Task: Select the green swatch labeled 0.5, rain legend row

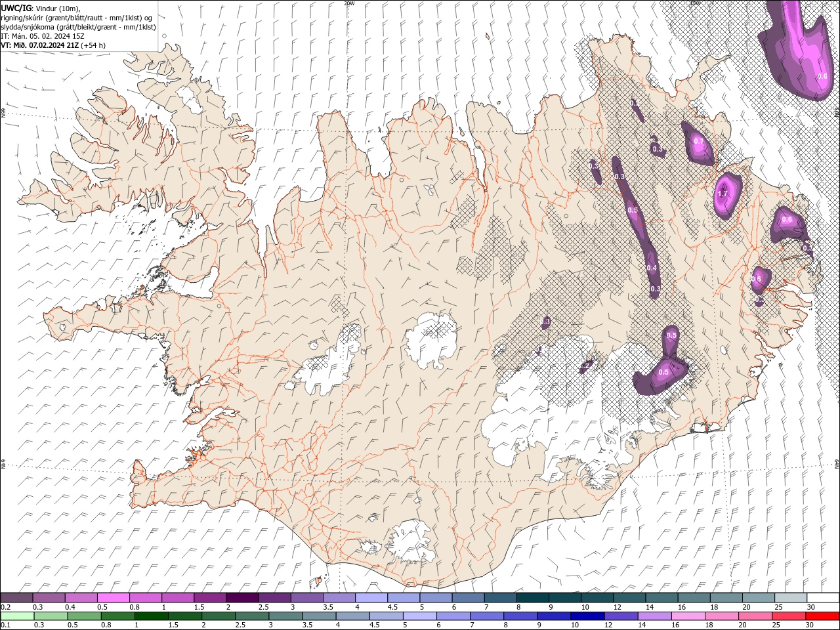Action: click(84, 616)
